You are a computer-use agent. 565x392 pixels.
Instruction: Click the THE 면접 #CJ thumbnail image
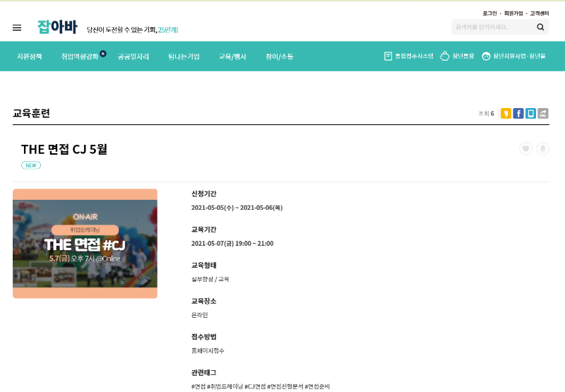pyautogui.click(x=85, y=244)
